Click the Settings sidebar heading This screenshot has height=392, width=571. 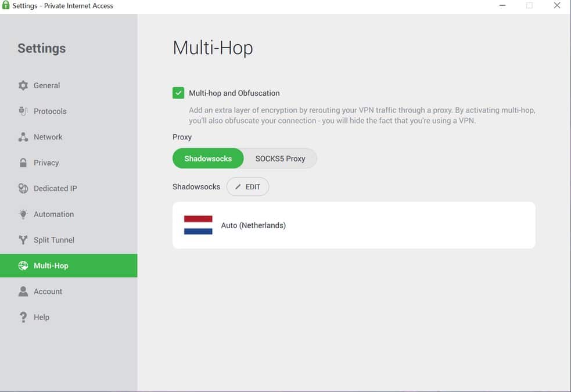41,48
